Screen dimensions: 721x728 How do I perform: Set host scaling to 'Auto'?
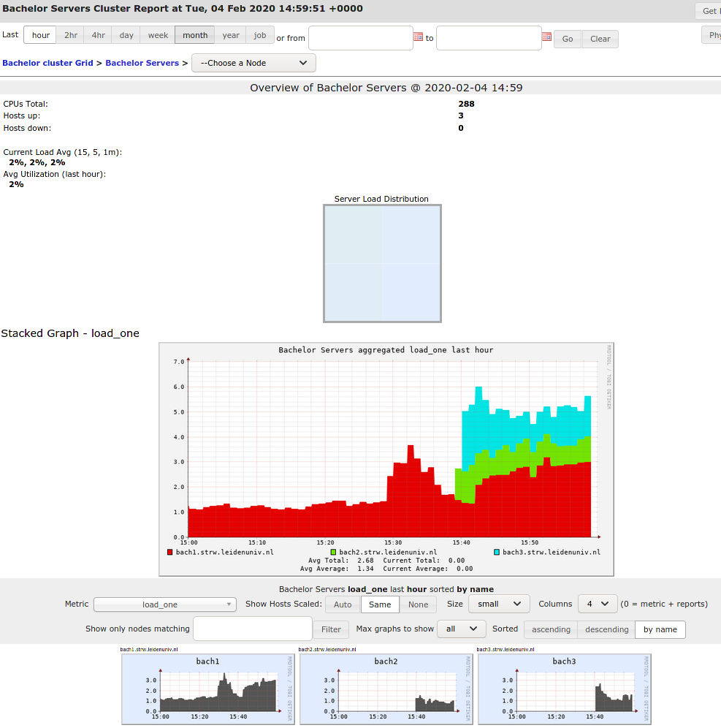343,604
